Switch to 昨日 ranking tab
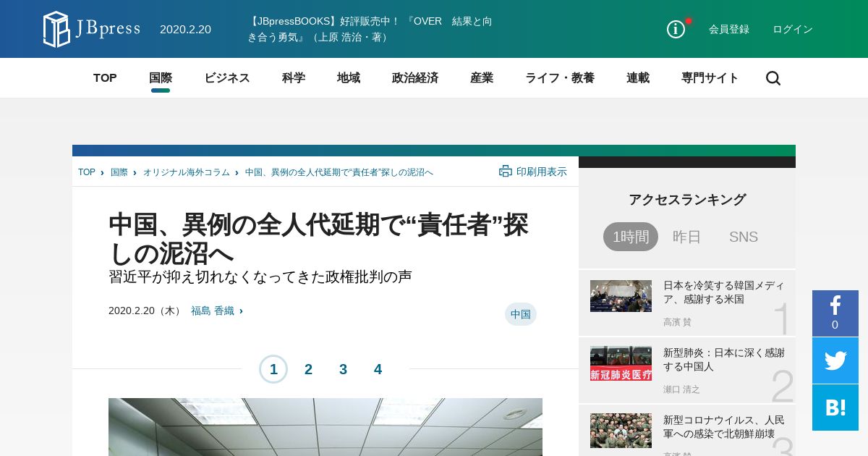868x456 pixels. (687, 237)
